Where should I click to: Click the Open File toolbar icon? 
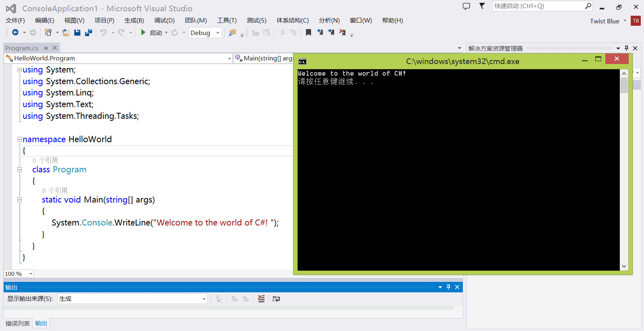(x=66, y=33)
